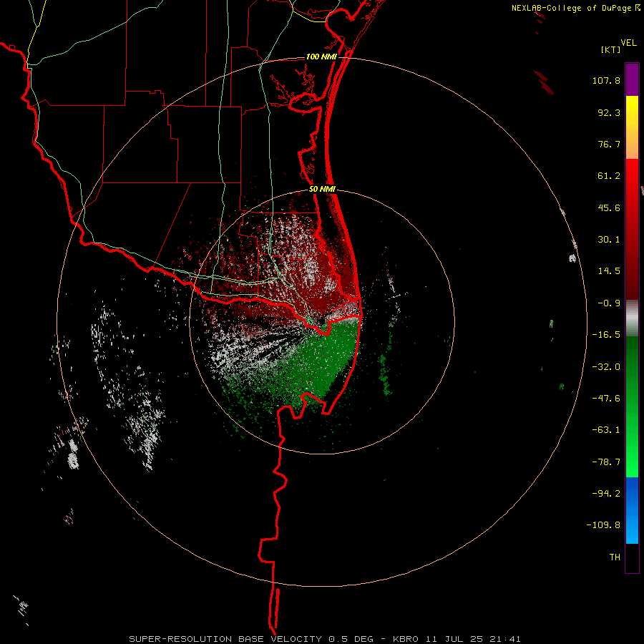Click the 76.7 legend value

(609, 144)
